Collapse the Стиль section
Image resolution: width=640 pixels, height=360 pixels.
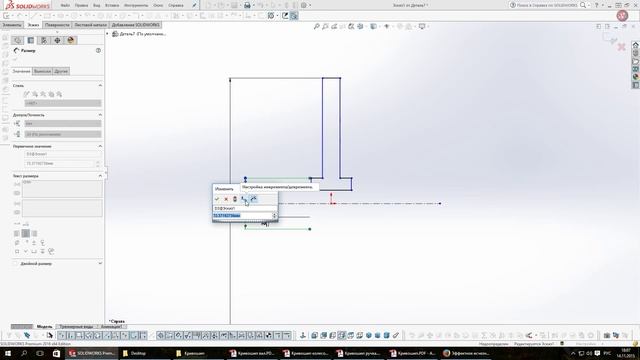[x=100, y=85]
